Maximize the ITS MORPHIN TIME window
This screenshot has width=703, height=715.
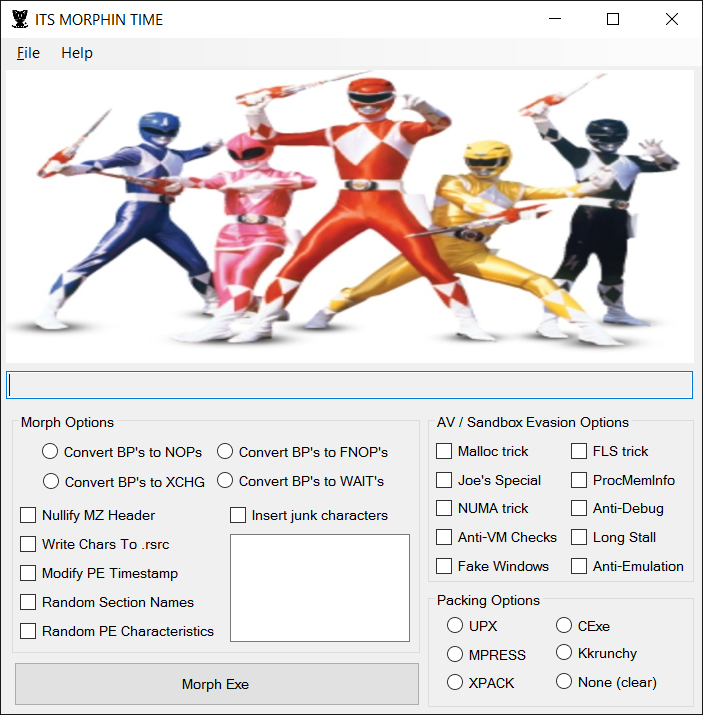613,19
